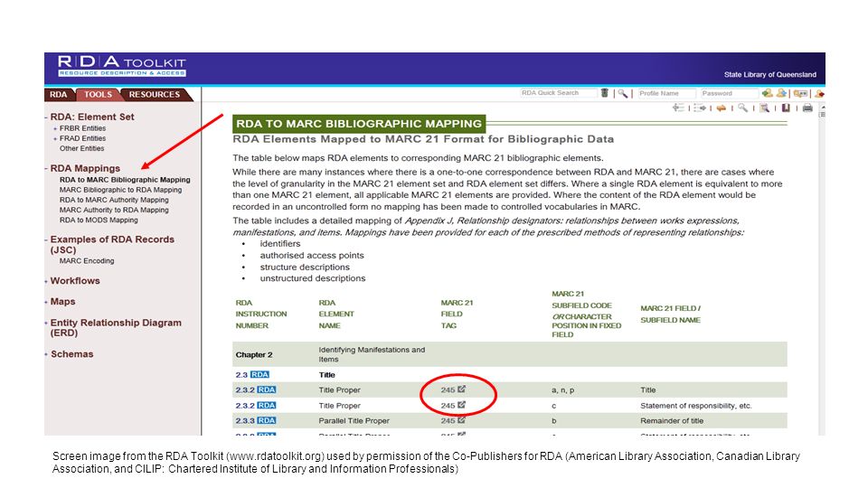Viewport: 868px width, 488px height.
Task: Open MARC Authority to RDA Mapping
Action: pyautogui.click(x=114, y=210)
